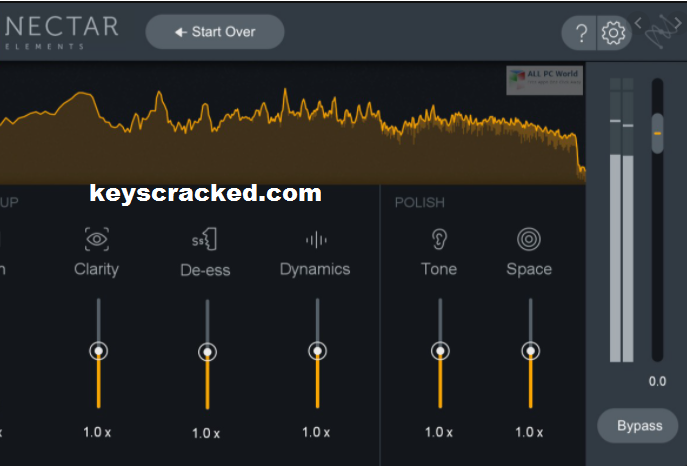
Task: Click the Clarity label
Action: pos(96,269)
